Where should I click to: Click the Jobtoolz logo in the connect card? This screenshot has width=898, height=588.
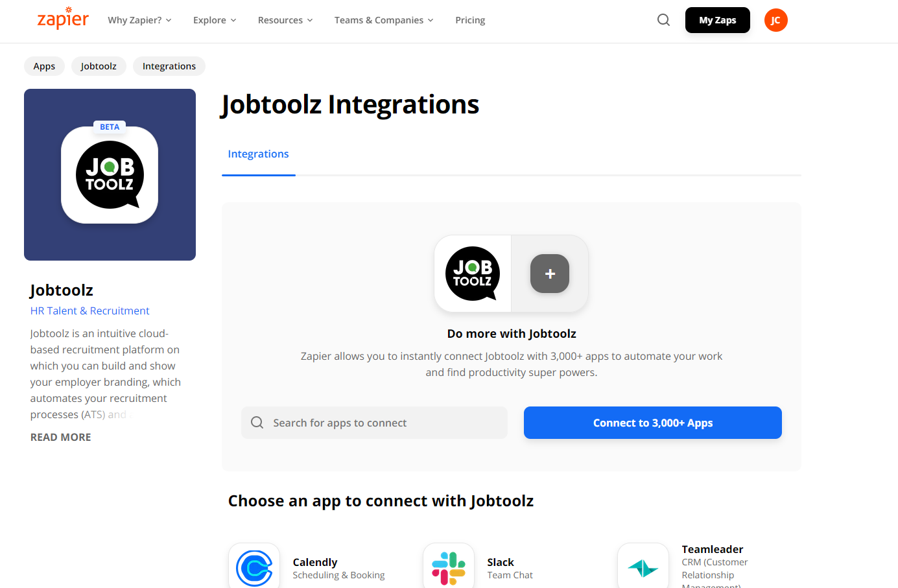(x=473, y=274)
